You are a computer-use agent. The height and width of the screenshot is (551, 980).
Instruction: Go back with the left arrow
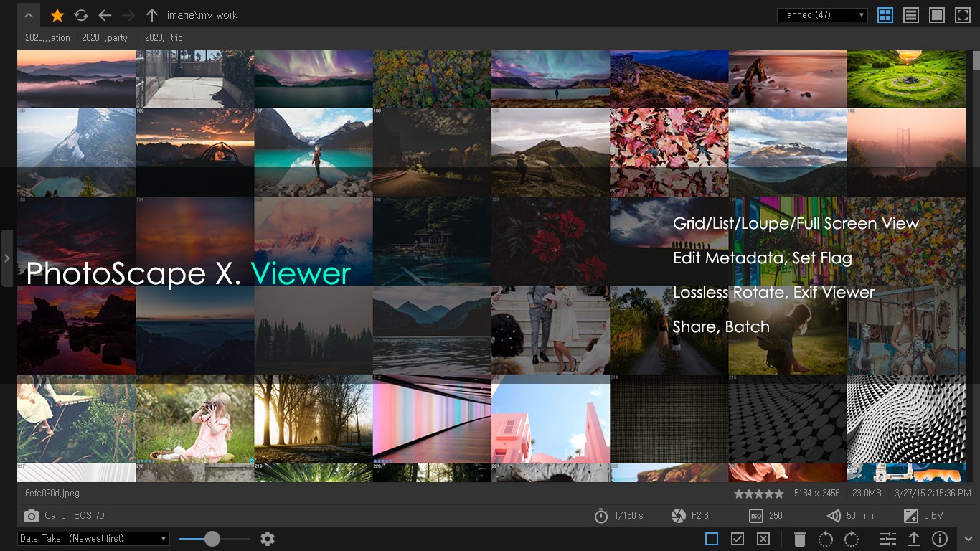pyautogui.click(x=105, y=15)
